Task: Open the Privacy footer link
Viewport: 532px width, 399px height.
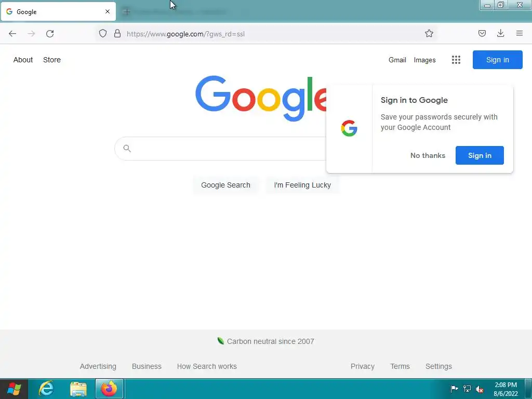Action: point(362,366)
